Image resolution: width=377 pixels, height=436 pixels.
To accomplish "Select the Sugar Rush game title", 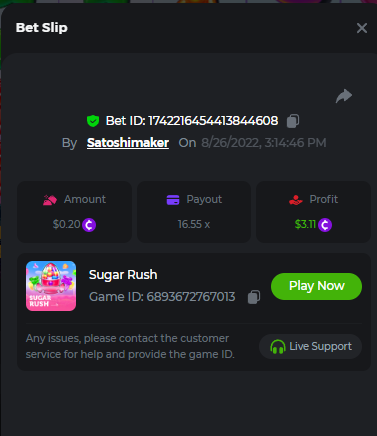I will pos(123,275).
